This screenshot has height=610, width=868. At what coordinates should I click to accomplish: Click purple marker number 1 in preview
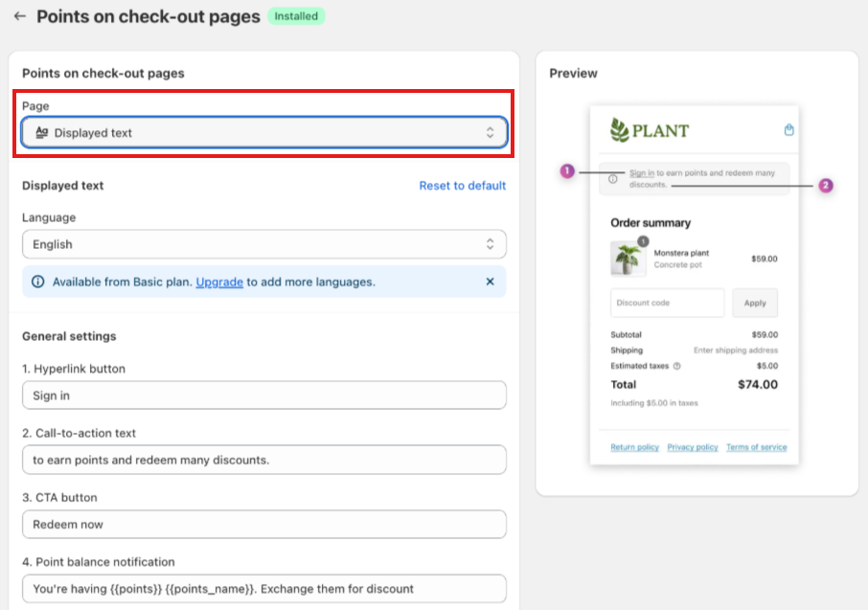pyautogui.click(x=566, y=171)
